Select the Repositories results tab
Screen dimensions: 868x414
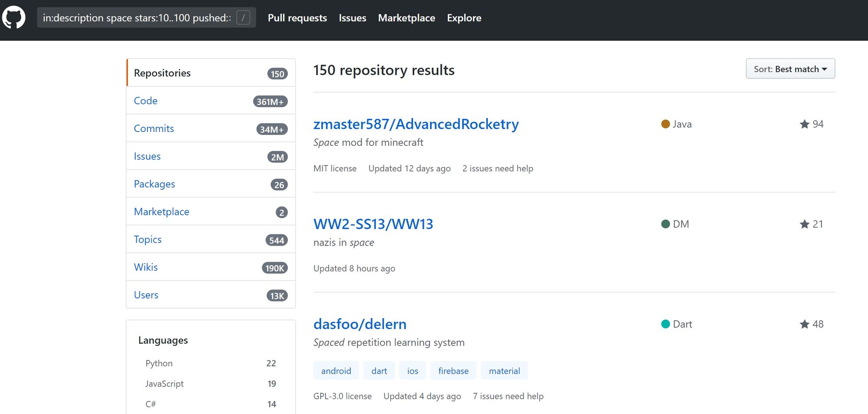click(211, 73)
